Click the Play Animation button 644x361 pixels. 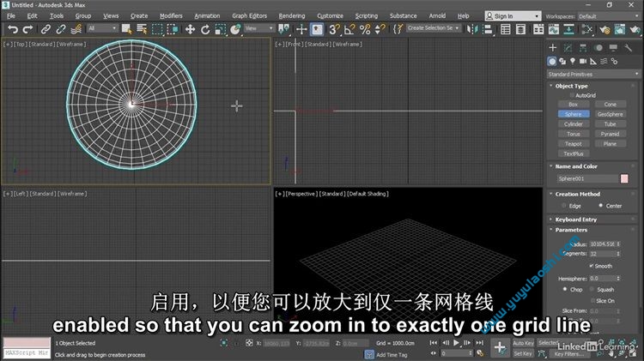point(456,342)
